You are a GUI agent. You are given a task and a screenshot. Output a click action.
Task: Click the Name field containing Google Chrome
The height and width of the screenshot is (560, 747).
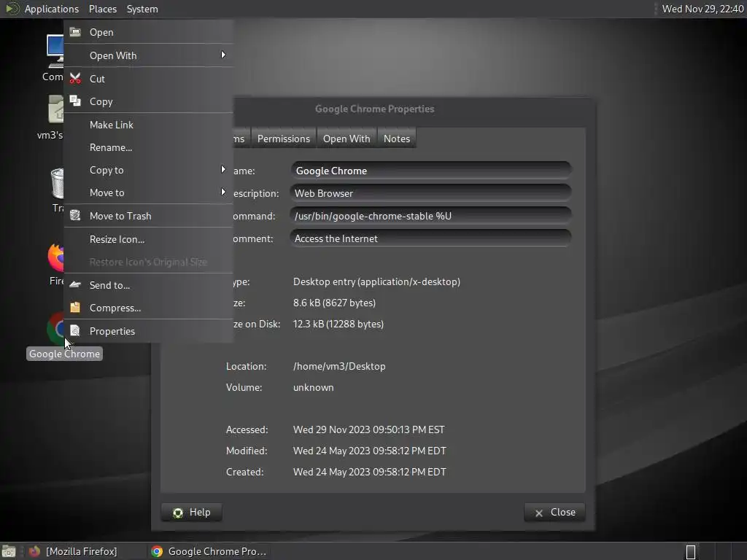click(x=430, y=171)
